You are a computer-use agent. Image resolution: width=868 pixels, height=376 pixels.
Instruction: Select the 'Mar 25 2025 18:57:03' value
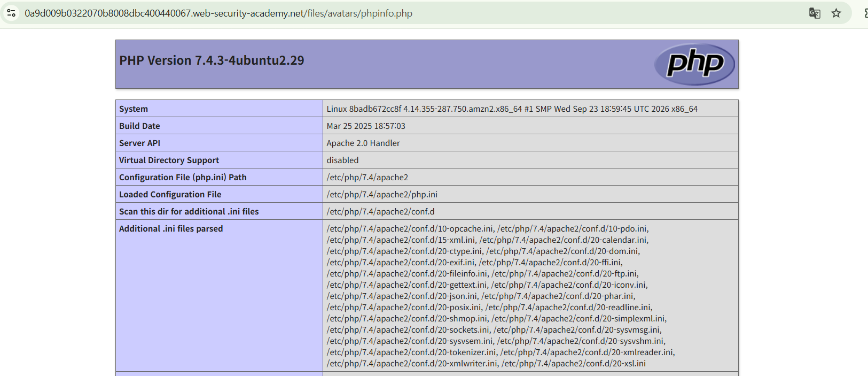[x=366, y=126]
